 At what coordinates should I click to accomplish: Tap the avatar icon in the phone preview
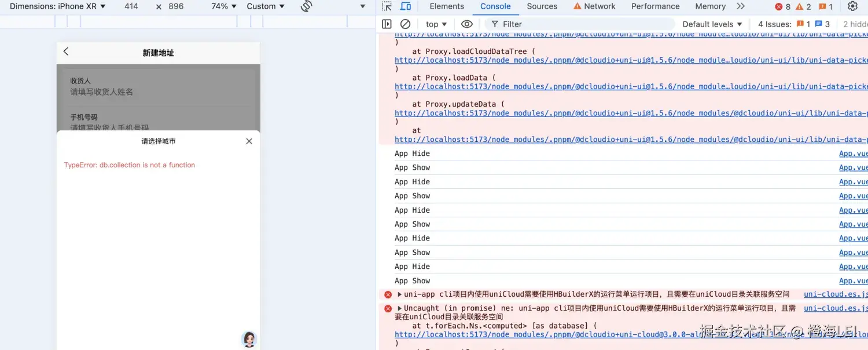pyautogui.click(x=249, y=339)
